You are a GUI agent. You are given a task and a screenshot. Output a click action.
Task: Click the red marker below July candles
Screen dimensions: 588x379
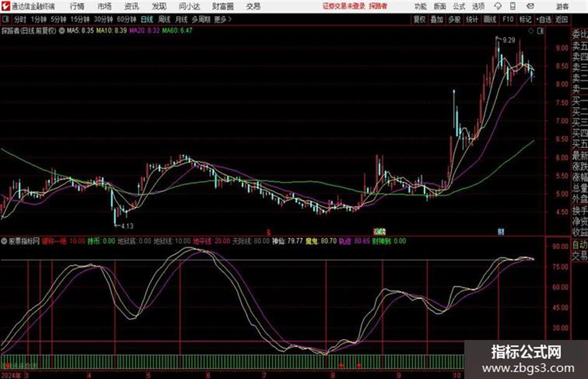tap(269, 232)
